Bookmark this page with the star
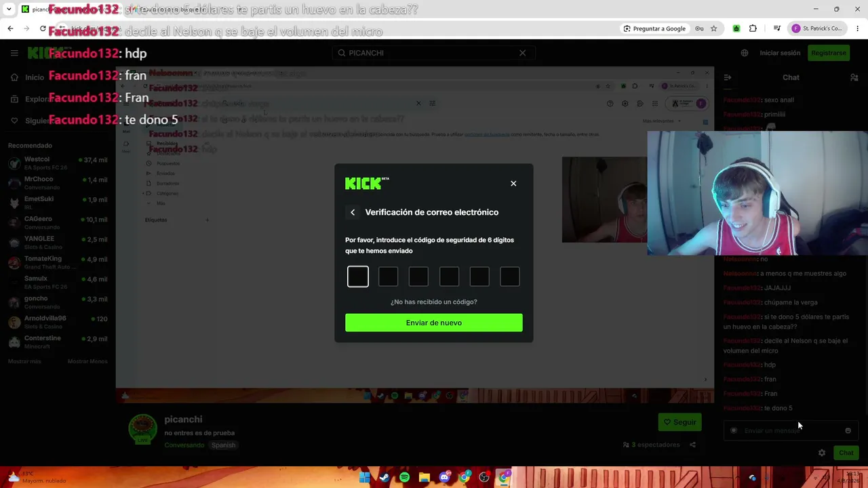868x488 pixels. pos(713,28)
